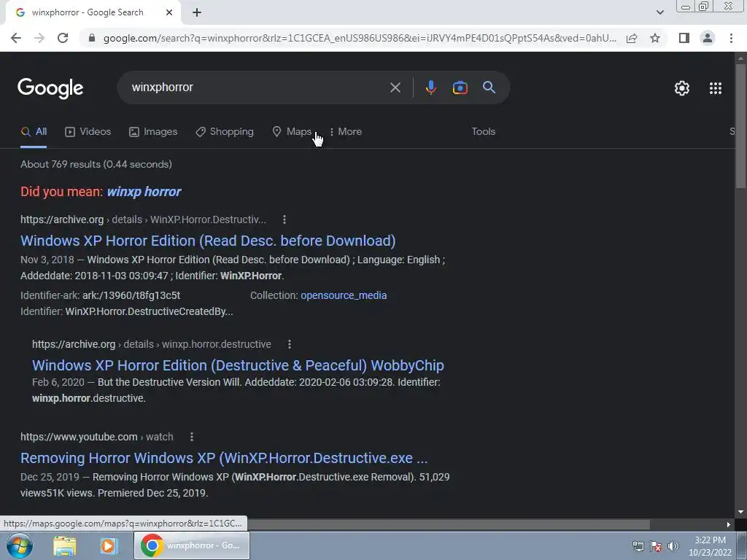
Task: Submit search with magnifier icon
Action: (489, 87)
